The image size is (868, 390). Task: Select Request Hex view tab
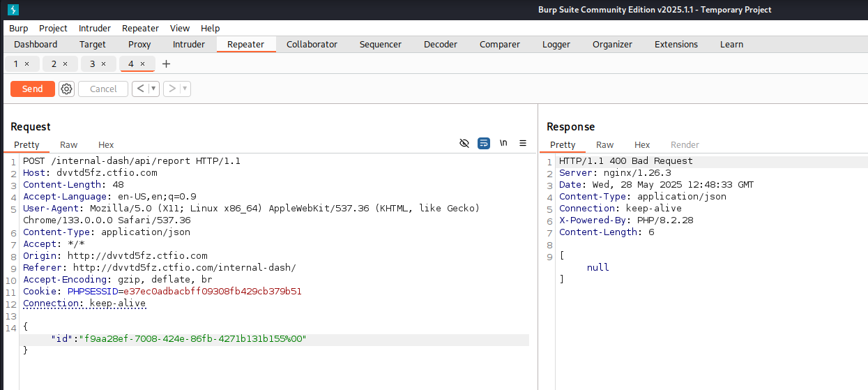click(106, 144)
